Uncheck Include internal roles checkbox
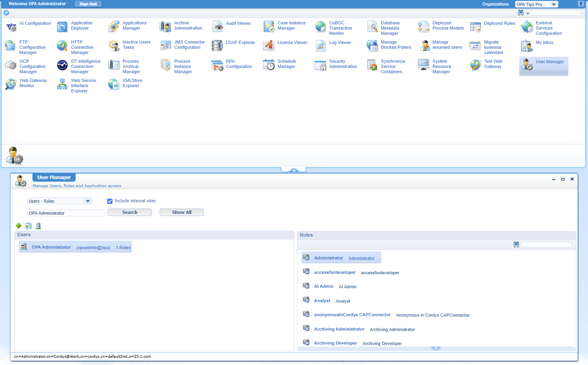 tap(110, 201)
